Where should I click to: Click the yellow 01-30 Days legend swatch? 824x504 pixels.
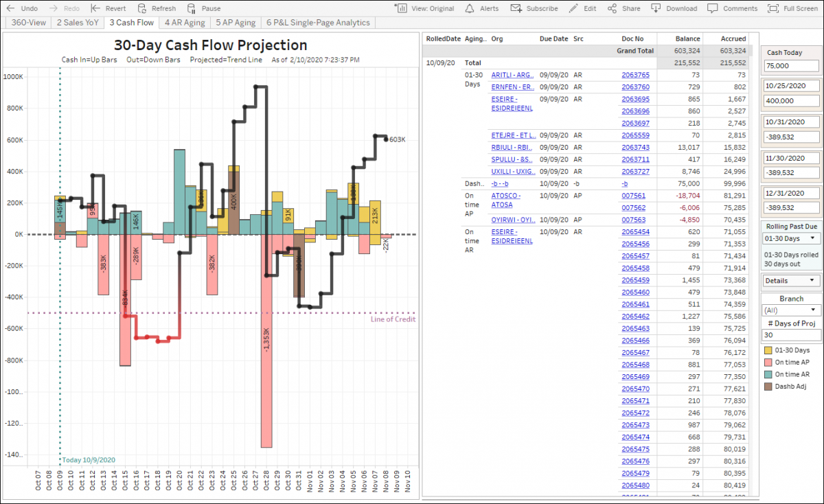click(x=770, y=350)
